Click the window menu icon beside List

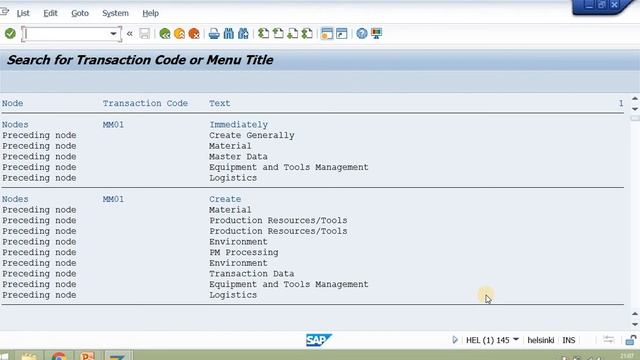coord(4,11)
